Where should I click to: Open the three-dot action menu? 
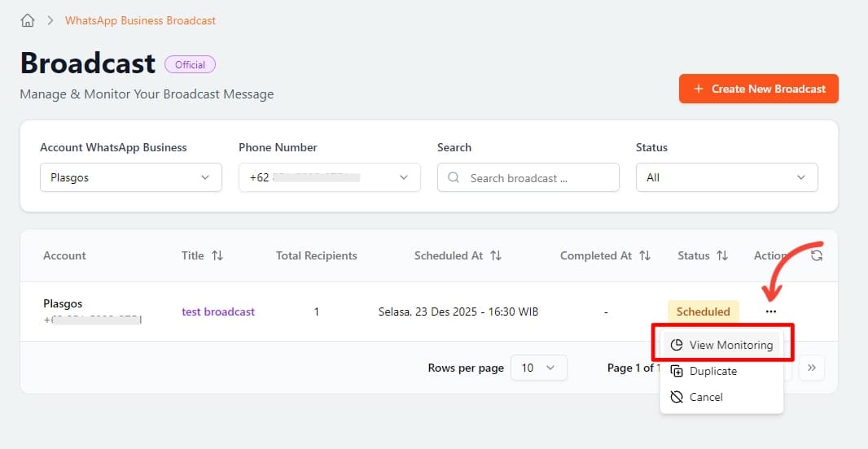770,312
